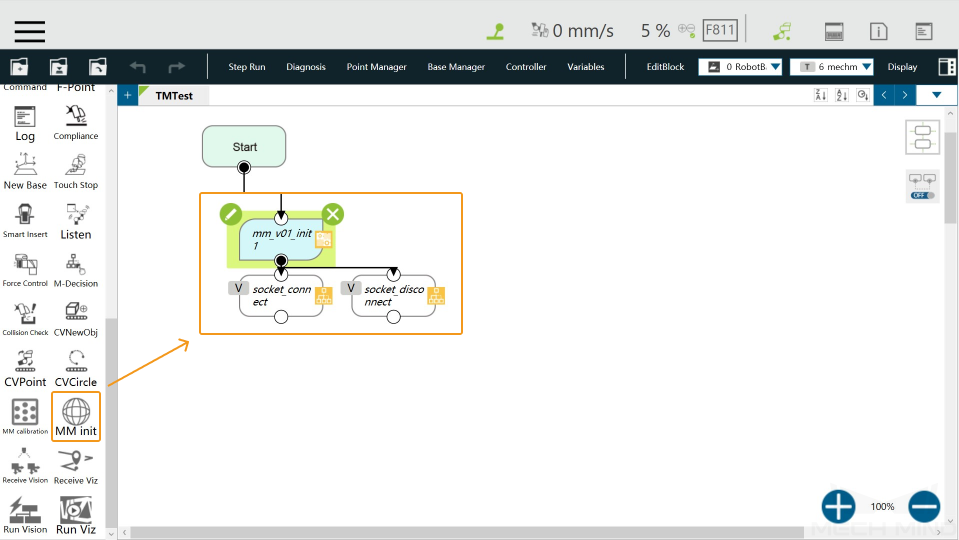
Task: Open the Point Manager menu
Action: click(x=376, y=67)
